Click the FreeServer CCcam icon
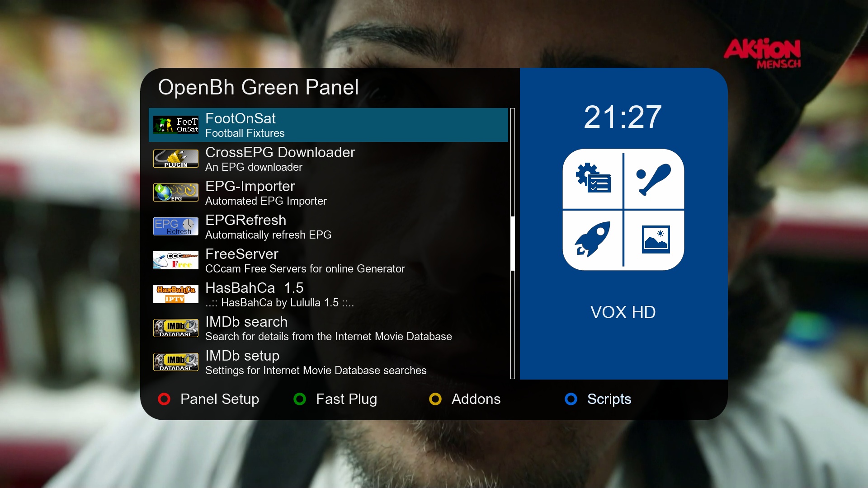868x488 pixels. [176, 260]
